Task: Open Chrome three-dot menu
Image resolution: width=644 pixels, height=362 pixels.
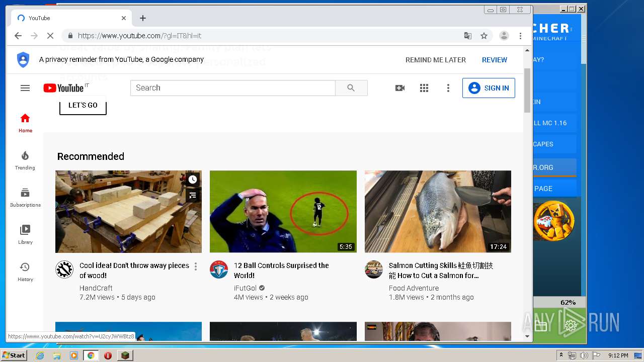Action: pyautogui.click(x=521, y=36)
